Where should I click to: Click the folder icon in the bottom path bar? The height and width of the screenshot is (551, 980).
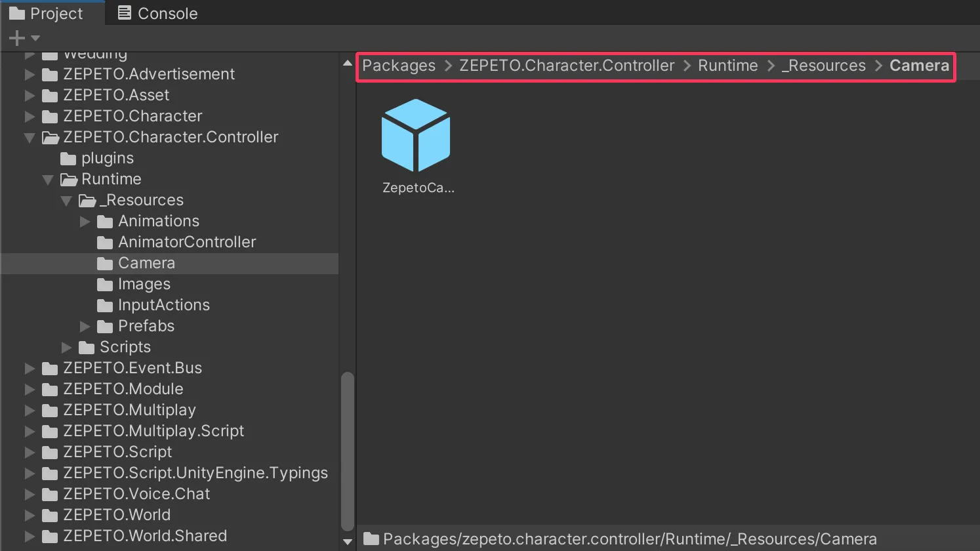(371, 539)
